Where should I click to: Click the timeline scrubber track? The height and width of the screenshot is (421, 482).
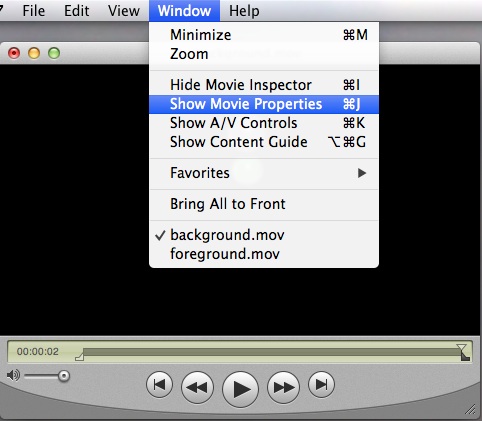pyautogui.click(x=272, y=352)
